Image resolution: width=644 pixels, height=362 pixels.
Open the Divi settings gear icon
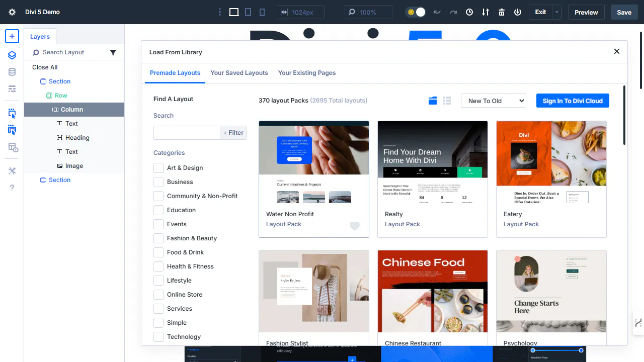point(12,12)
